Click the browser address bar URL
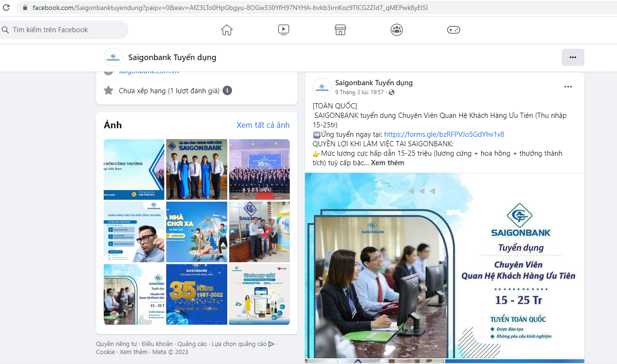 coord(230,8)
